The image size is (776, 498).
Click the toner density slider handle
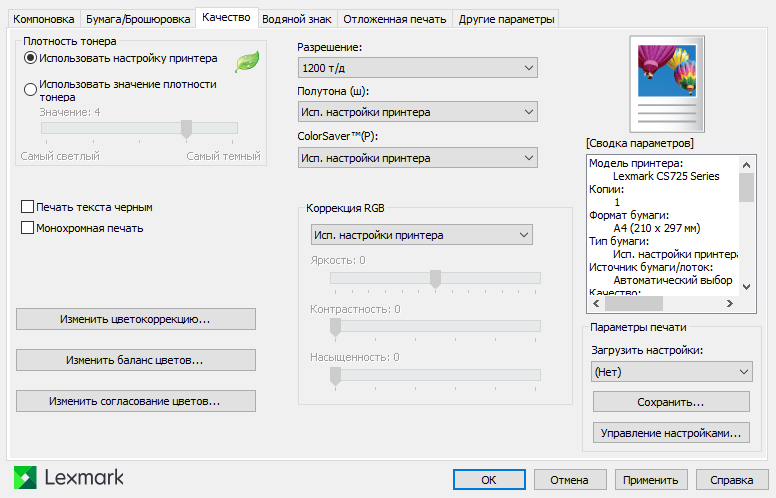tap(186, 128)
